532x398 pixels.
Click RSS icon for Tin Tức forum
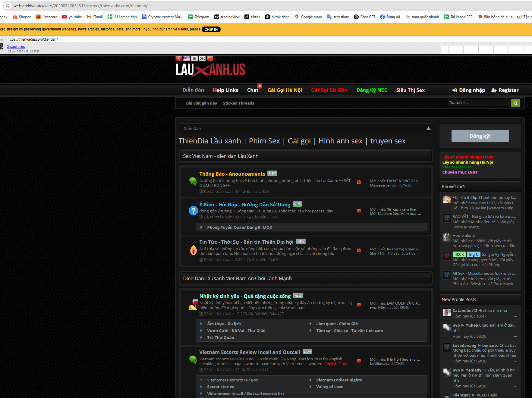click(359, 250)
